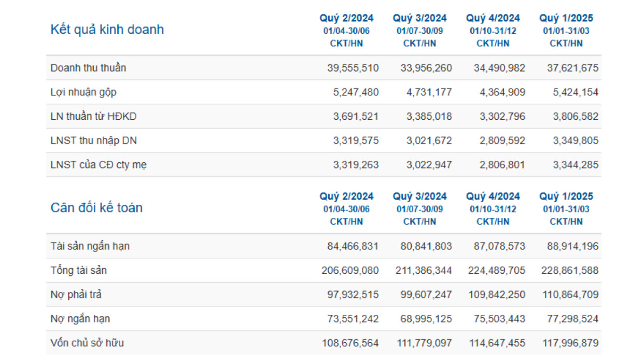
Task: Click the Doanh thu thuần row label
Action: tap(88, 68)
